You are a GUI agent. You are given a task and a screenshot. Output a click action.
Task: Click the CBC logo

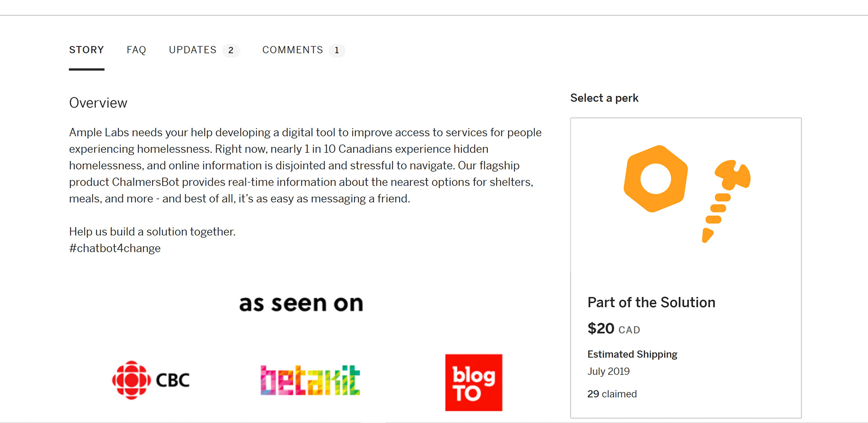(151, 380)
